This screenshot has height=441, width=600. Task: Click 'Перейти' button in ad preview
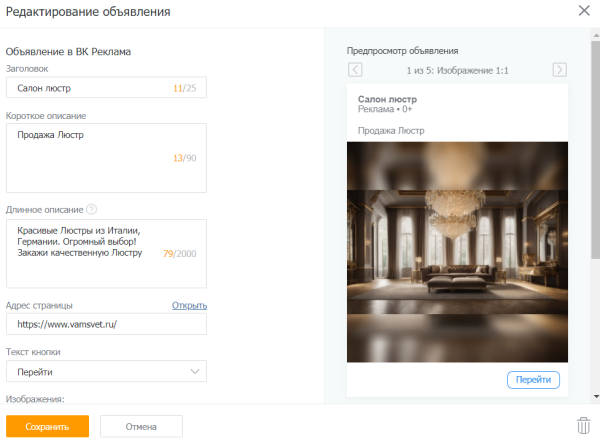533,380
